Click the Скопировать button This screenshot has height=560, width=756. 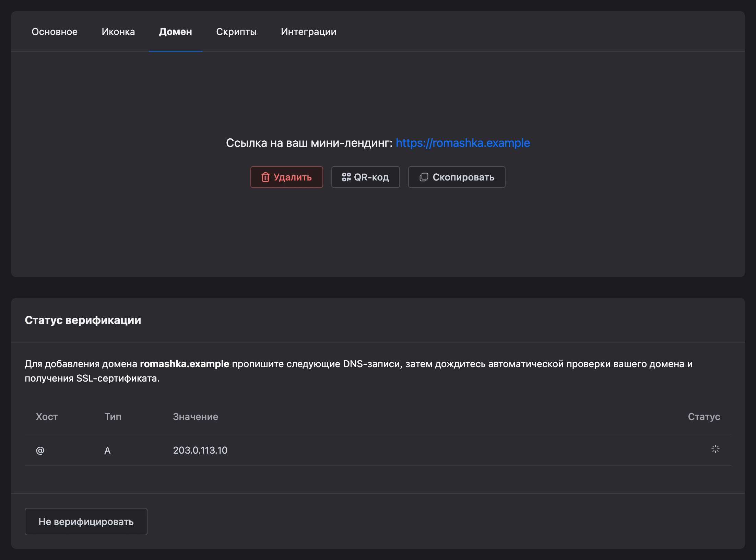pos(457,177)
